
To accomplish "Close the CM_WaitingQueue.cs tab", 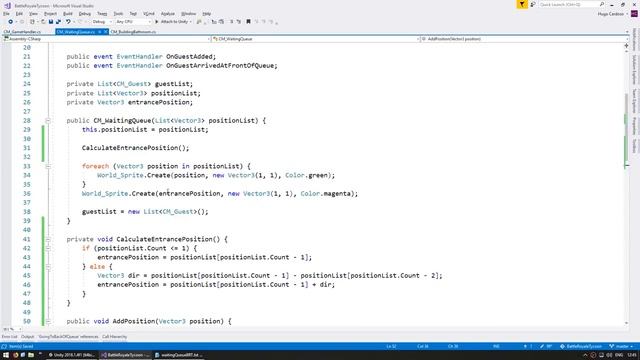I will pos(105,31).
